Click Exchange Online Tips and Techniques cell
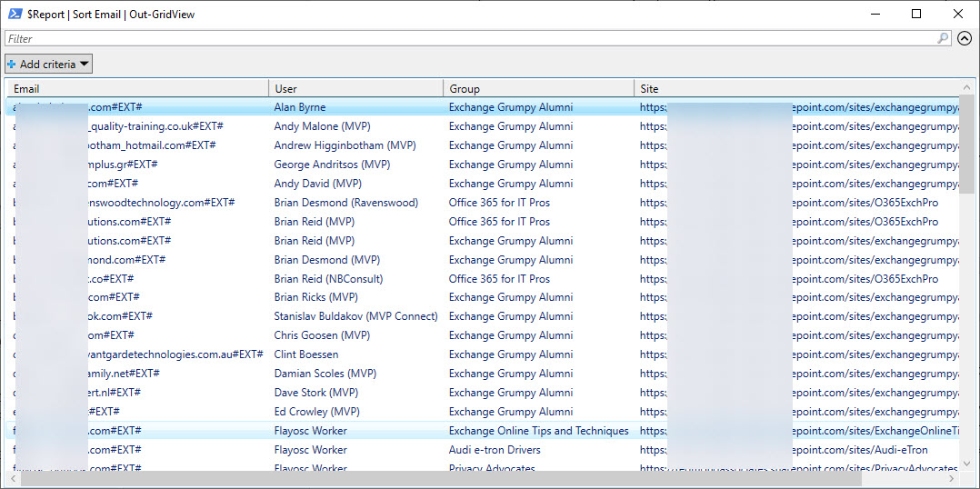The width and height of the screenshot is (980, 489). point(538,431)
